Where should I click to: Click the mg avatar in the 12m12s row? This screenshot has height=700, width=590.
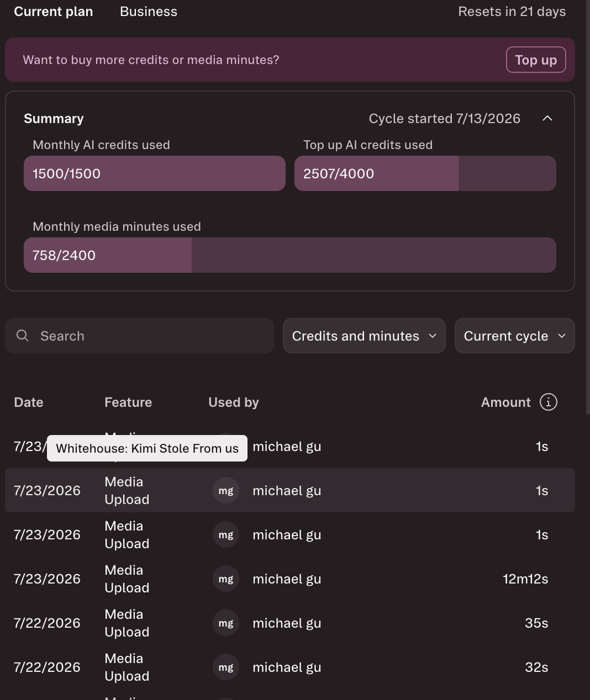226,579
